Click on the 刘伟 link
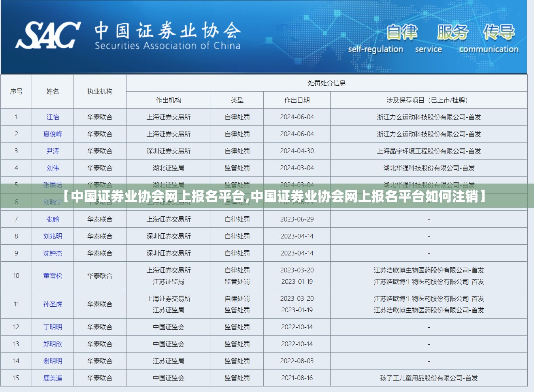The image size is (534, 392). [53, 168]
